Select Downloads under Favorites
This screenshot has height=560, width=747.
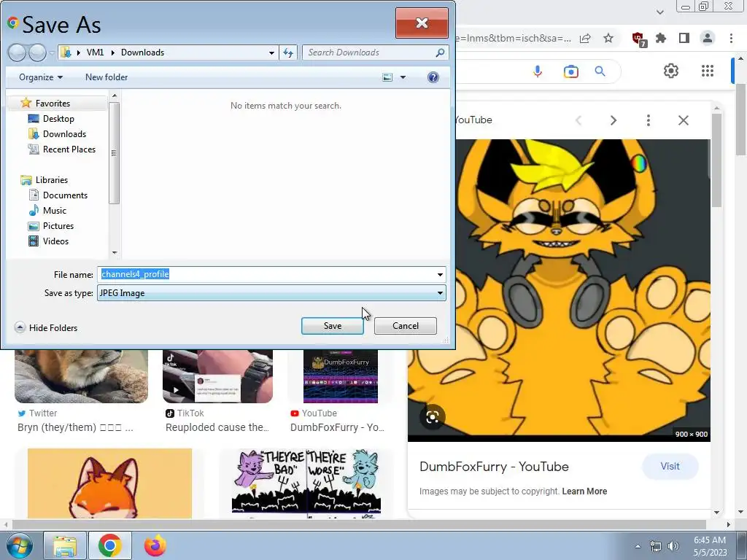point(64,134)
